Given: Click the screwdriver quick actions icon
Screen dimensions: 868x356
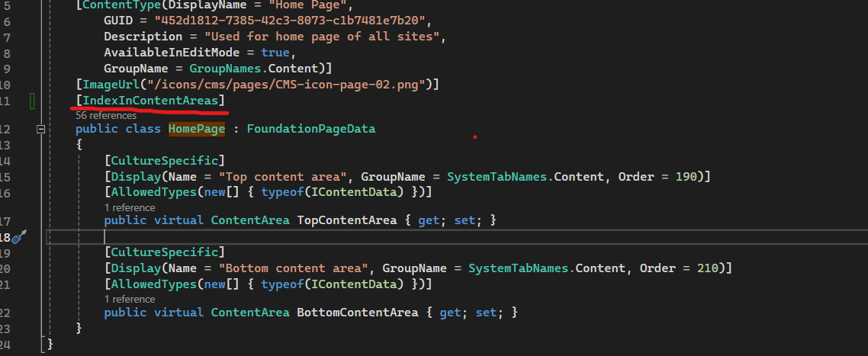Looking at the screenshot, I should (19, 237).
